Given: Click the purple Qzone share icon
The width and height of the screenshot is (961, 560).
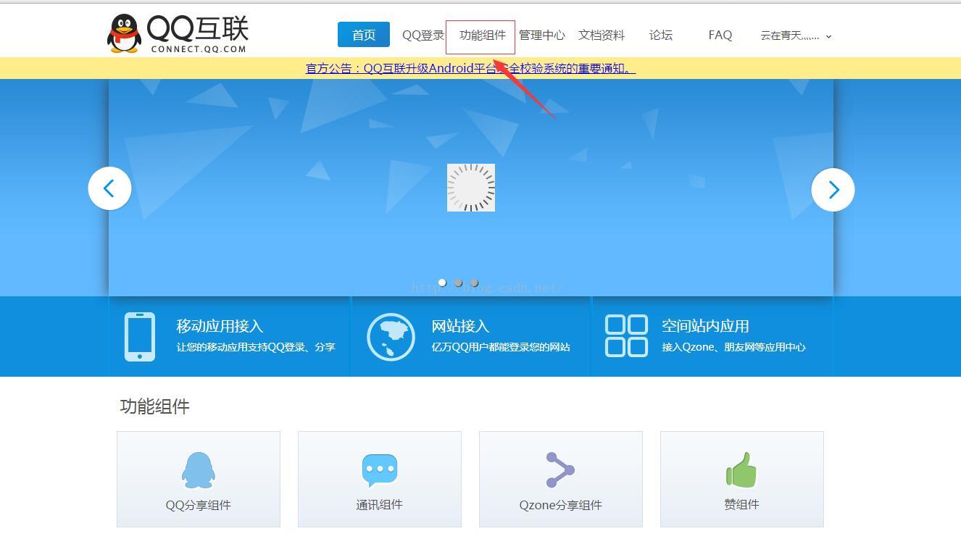Looking at the screenshot, I should pyautogui.click(x=560, y=469).
